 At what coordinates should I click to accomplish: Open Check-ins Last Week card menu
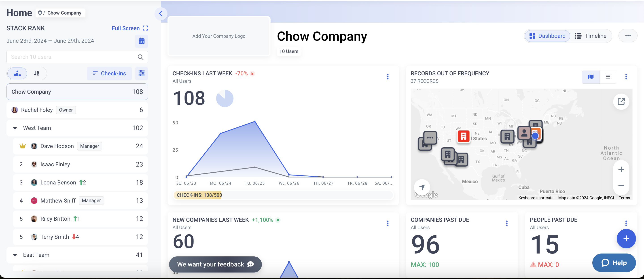388,77
